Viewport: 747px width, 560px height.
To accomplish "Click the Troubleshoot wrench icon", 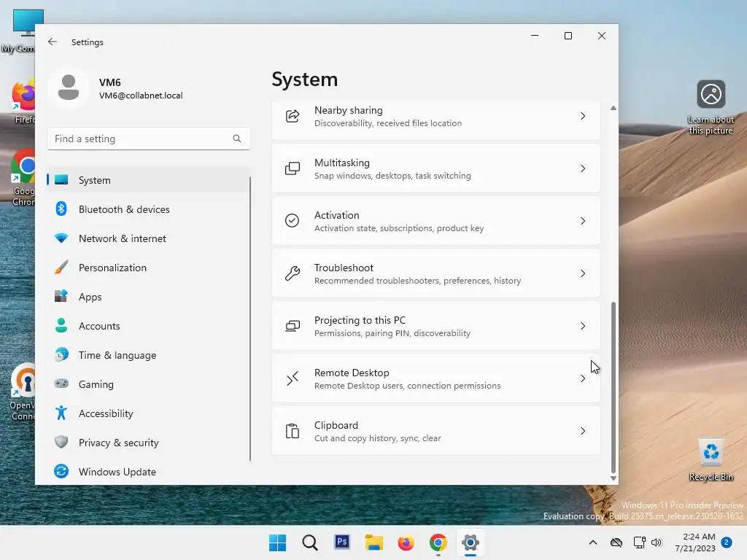I will point(293,273).
